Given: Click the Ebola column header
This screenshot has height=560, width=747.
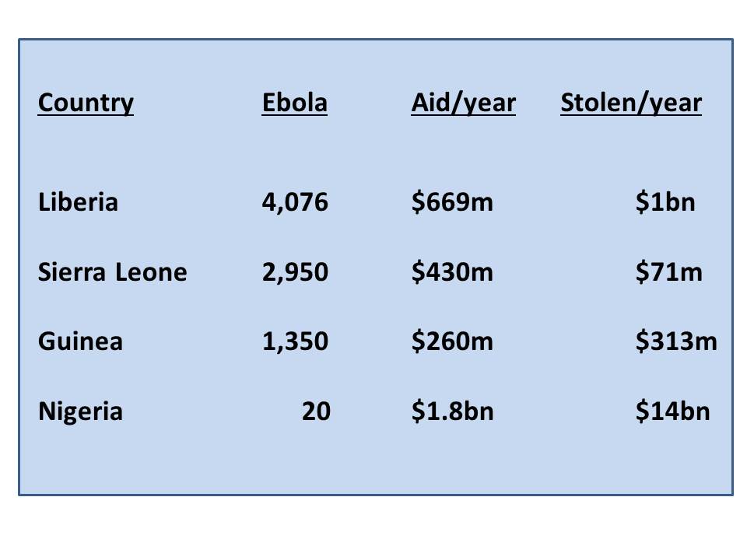Looking at the screenshot, I should pos(294,103).
